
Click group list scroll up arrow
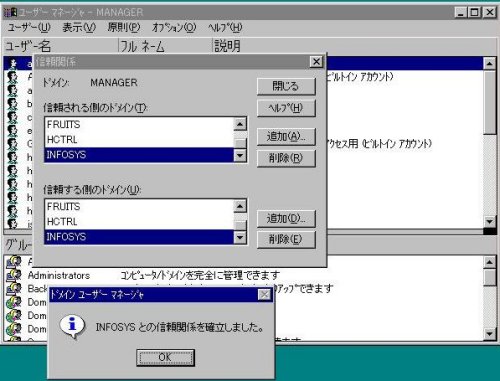[x=489, y=263]
